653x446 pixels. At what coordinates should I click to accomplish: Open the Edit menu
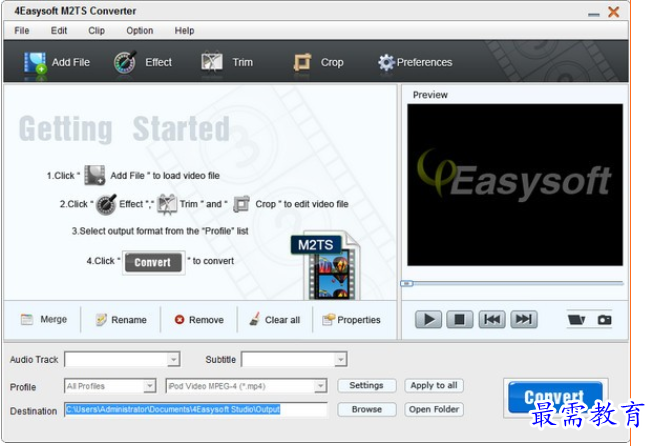(59, 30)
